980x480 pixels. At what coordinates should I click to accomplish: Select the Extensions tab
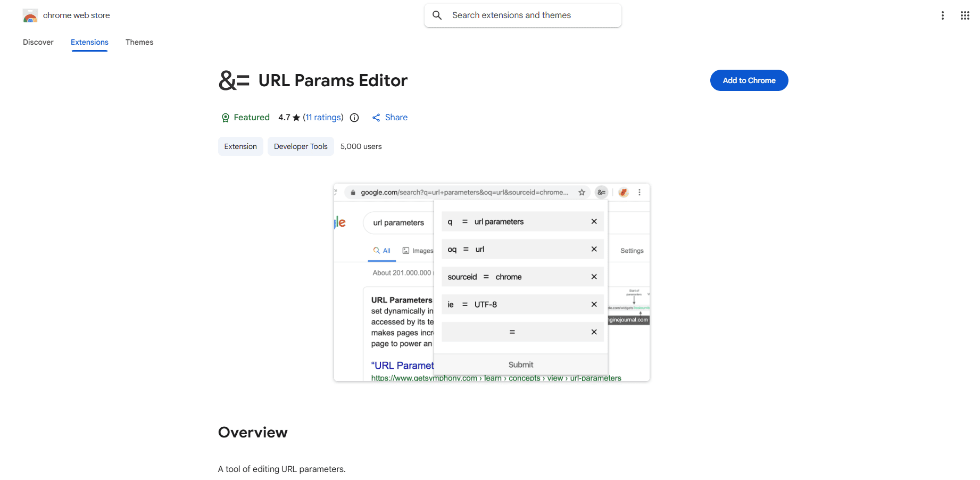pyautogui.click(x=89, y=42)
